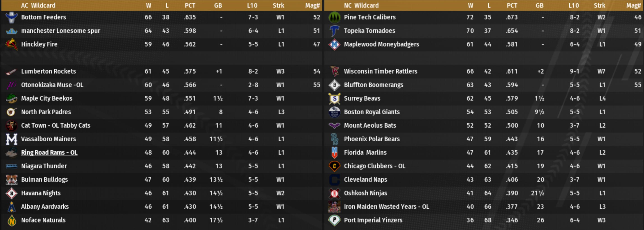
Task: Open the Wisconsin Timber Rattlers team link
Action: pos(381,71)
